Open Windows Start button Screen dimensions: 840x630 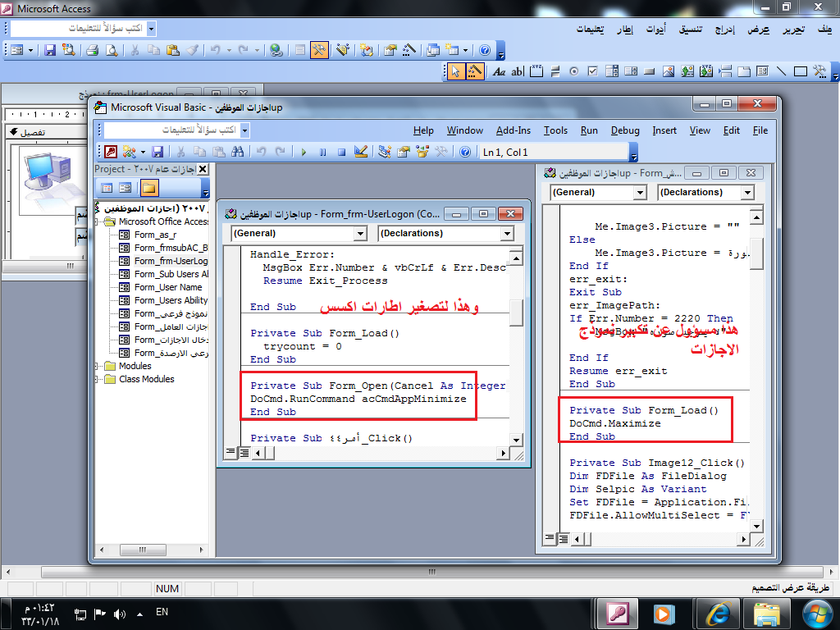click(818, 614)
